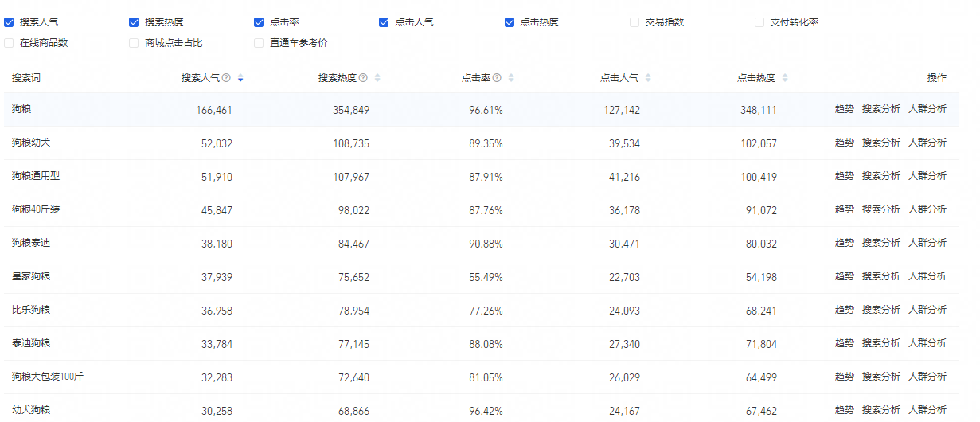Viewport: 980px width, 422px height.
Task: Open 人群分析 for 狗粮大包装100斤 row
Action: click(927, 377)
